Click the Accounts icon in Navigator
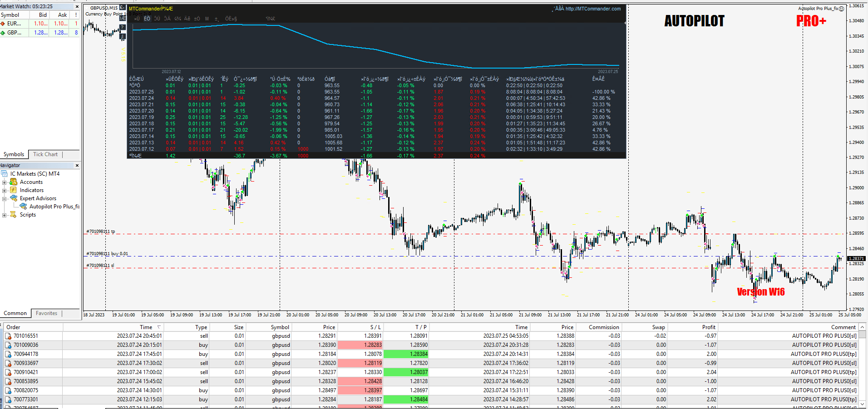Image resolution: width=868 pixels, height=409 pixels. (14, 182)
